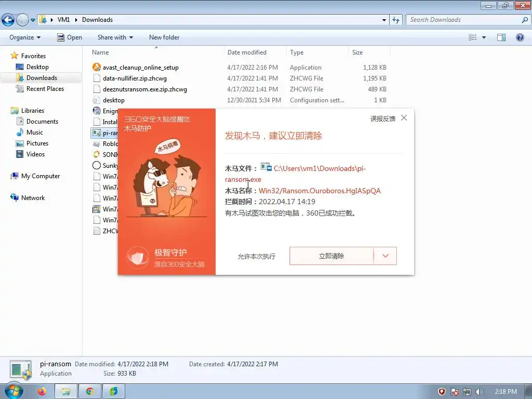The width and height of the screenshot is (532, 399).
Task: Open recent locations dropdown arrow
Action: pos(33,20)
